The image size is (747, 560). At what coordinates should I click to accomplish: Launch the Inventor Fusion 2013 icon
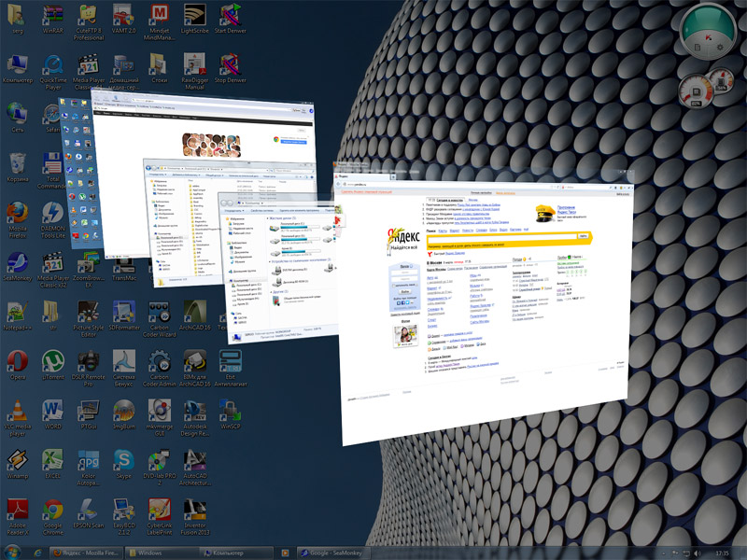[194, 517]
